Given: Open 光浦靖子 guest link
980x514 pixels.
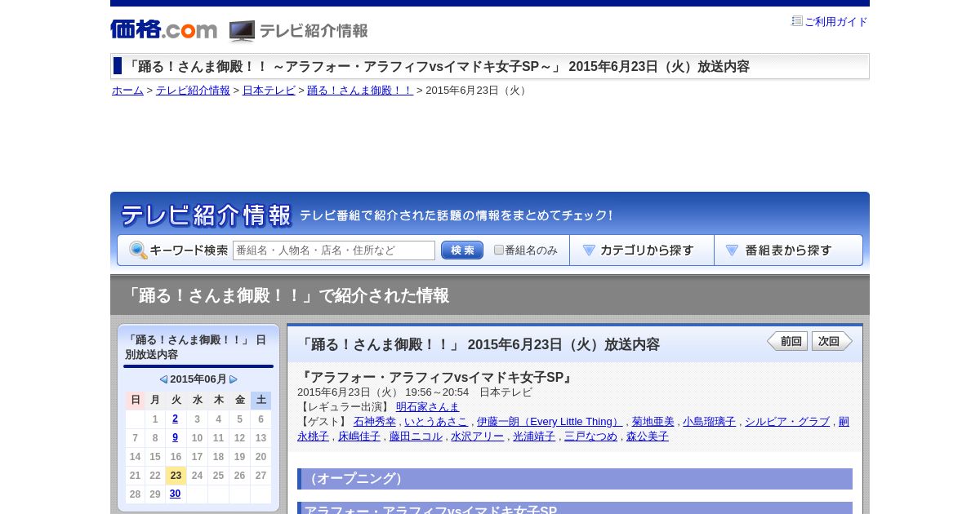Looking at the screenshot, I should point(534,436).
